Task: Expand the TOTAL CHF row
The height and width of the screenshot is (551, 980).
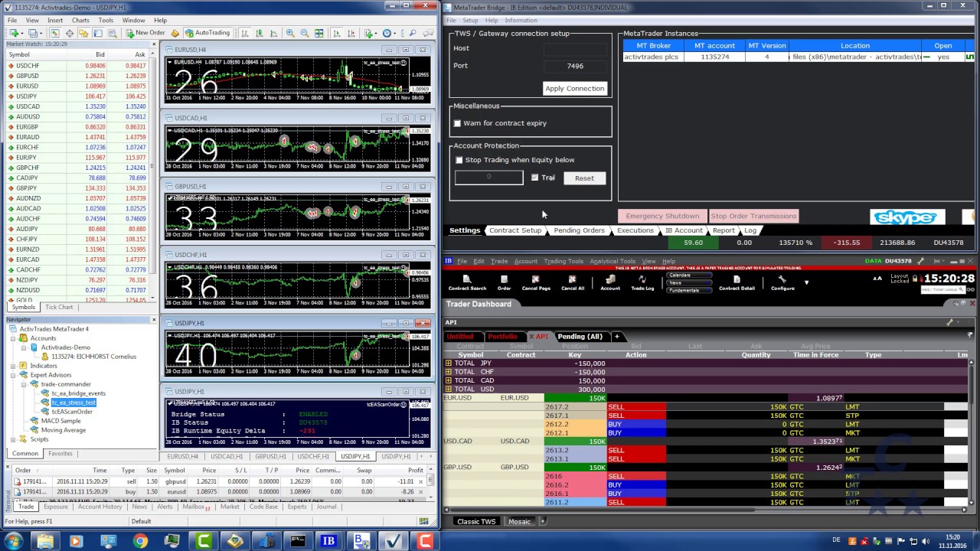Action: click(449, 372)
